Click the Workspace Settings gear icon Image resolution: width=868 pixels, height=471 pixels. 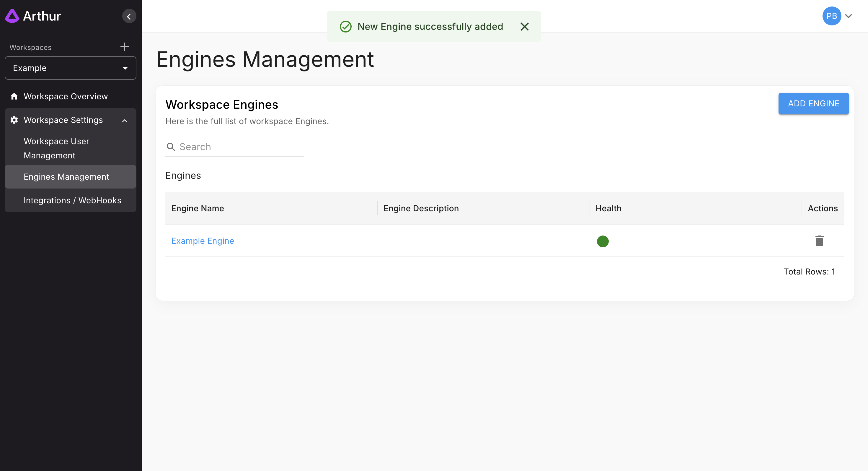[x=14, y=120]
